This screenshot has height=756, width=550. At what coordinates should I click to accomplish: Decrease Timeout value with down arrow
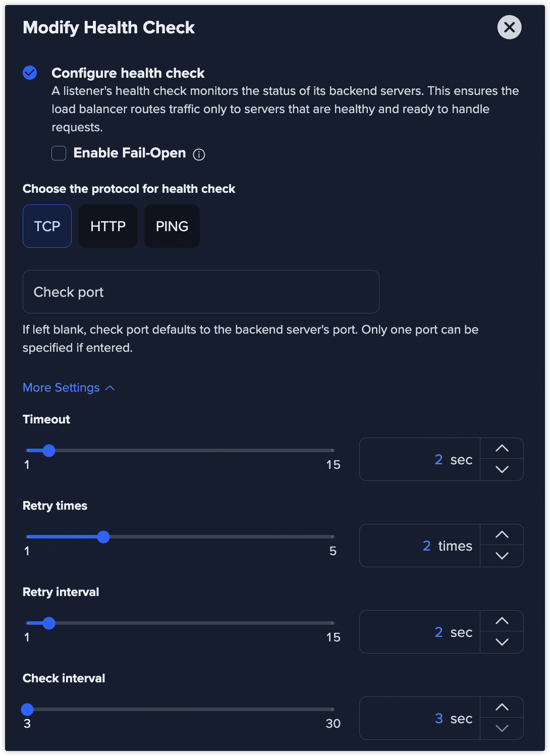502,469
